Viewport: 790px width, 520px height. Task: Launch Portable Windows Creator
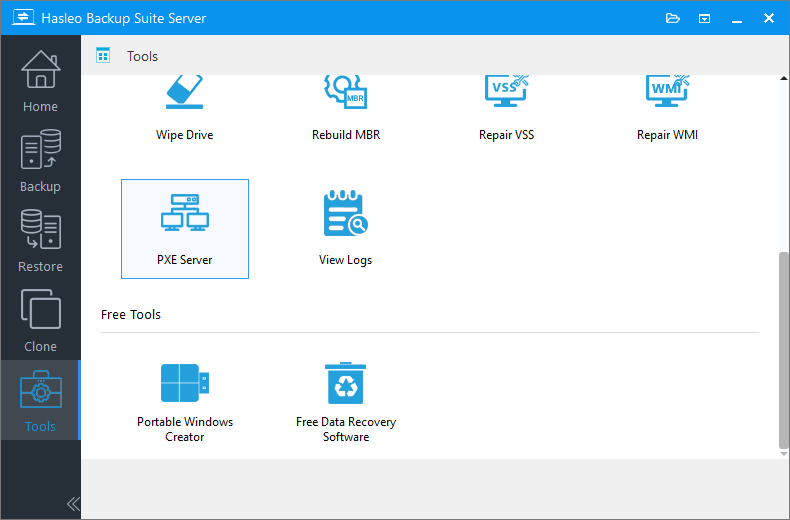[185, 403]
